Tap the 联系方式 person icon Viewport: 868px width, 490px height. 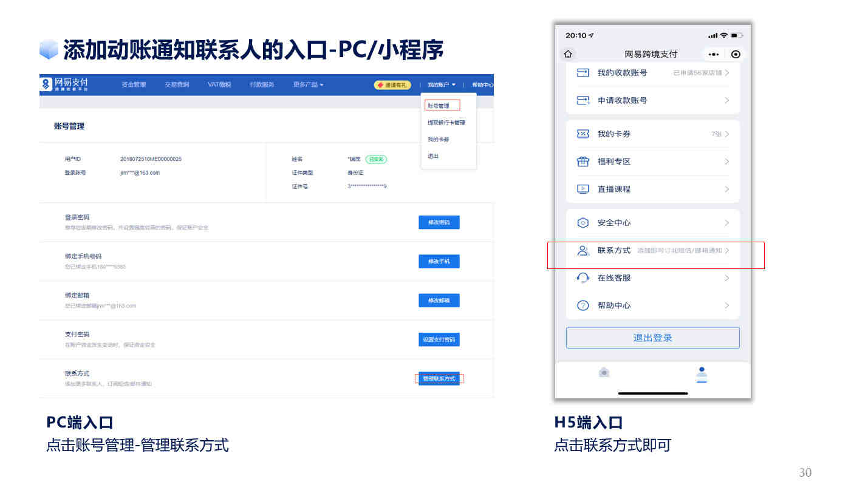[x=583, y=250]
